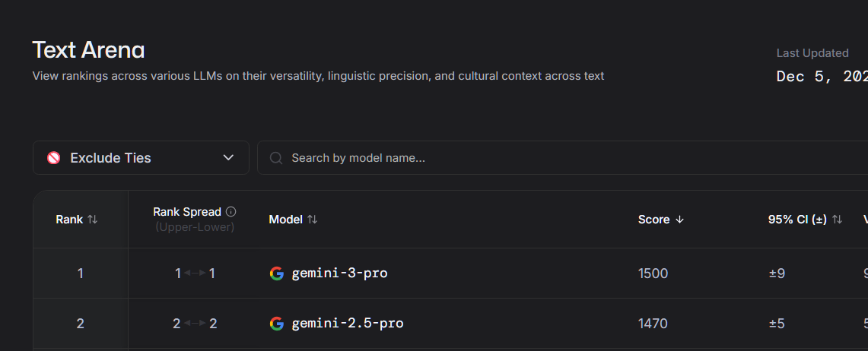
Task: Open the gemini-2.5-pro model link
Action: (x=347, y=324)
